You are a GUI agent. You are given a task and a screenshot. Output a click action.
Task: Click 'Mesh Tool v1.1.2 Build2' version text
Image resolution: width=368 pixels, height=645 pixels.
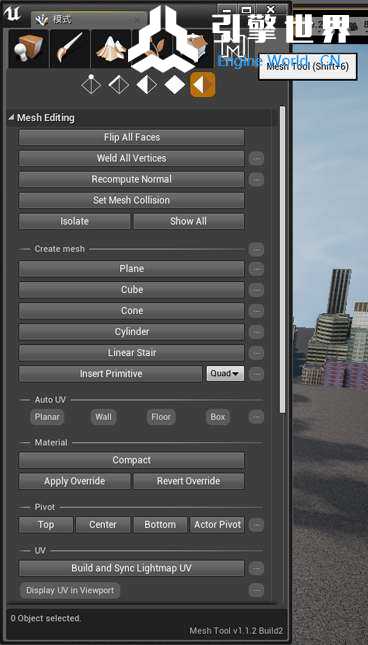(x=236, y=631)
